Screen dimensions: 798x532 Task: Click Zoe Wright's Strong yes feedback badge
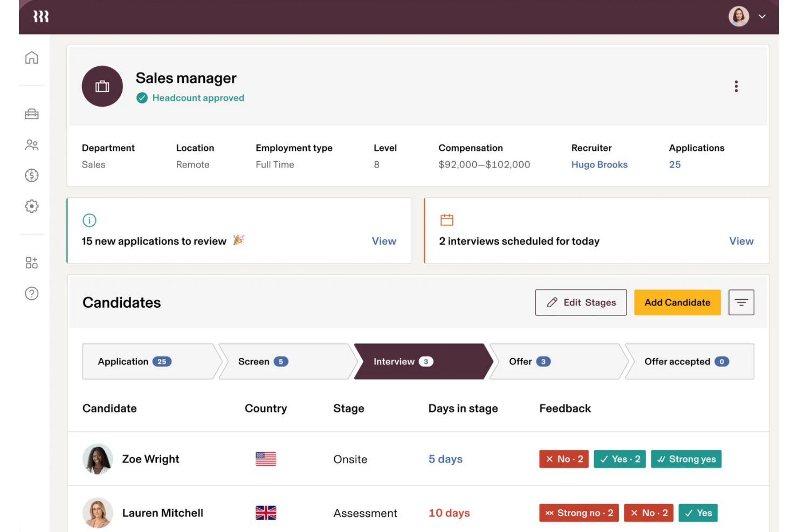686,459
